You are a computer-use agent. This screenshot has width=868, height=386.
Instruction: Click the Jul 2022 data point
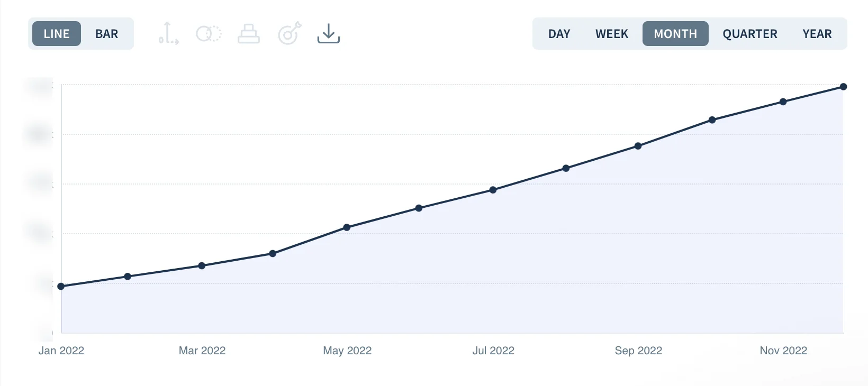493,190
